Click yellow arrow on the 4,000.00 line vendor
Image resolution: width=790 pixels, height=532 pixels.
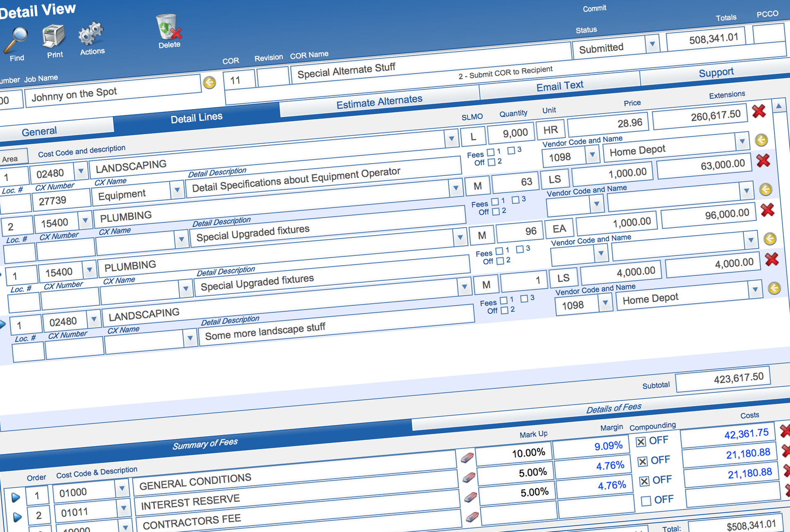point(774,288)
